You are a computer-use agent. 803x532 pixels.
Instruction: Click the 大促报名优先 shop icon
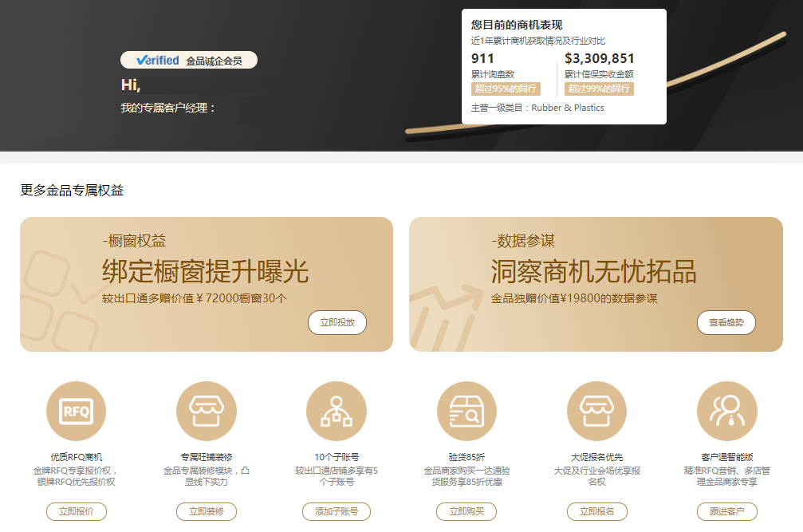point(596,412)
